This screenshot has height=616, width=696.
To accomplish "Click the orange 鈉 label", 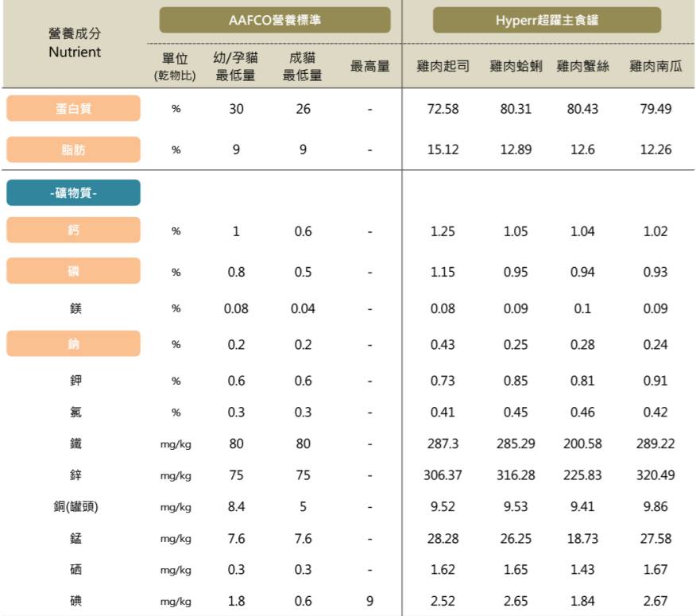I will (x=73, y=343).
